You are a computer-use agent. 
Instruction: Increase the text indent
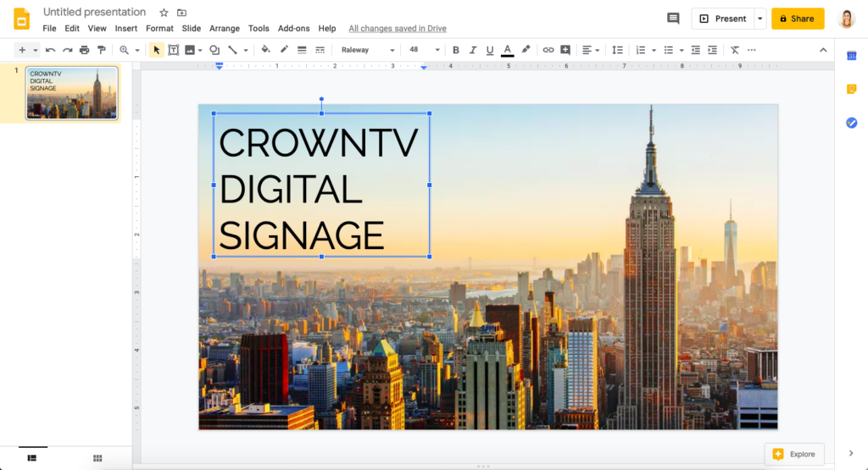pos(712,50)
